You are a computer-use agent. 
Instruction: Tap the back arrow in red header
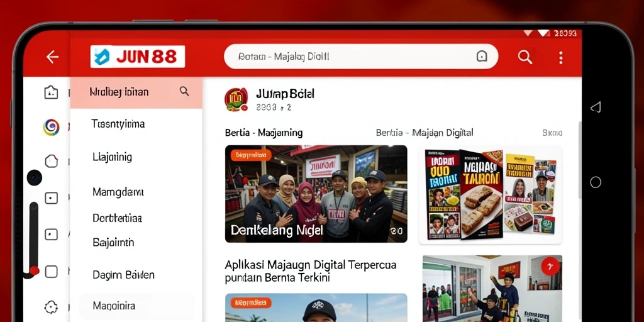coord(52,57)
